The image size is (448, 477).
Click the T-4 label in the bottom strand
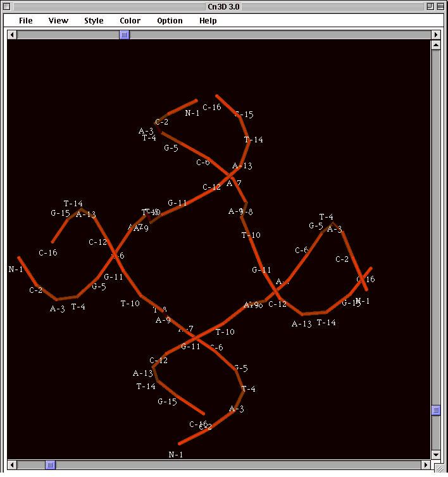248,389
